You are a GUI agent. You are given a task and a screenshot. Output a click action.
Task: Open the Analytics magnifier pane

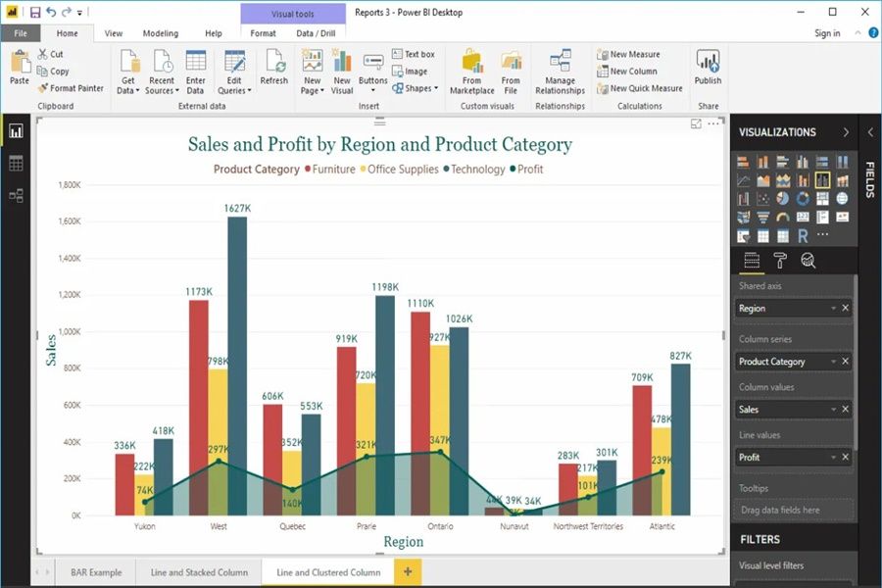[808, 261]
